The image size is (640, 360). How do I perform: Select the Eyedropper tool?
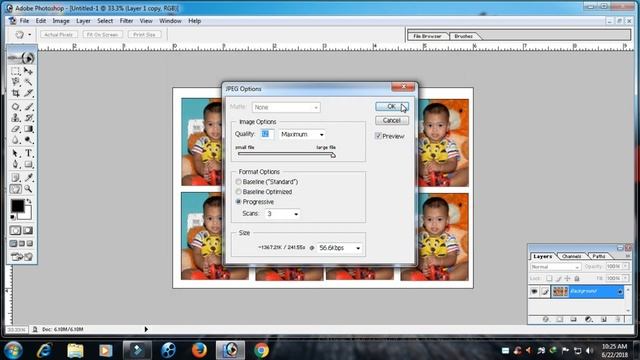pyautogui.click(x=28, y=178)
